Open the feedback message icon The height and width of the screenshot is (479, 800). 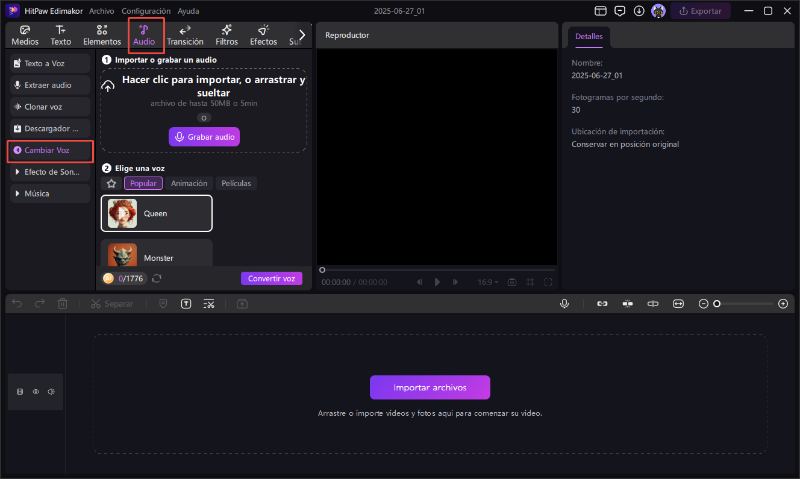[620, 11]
